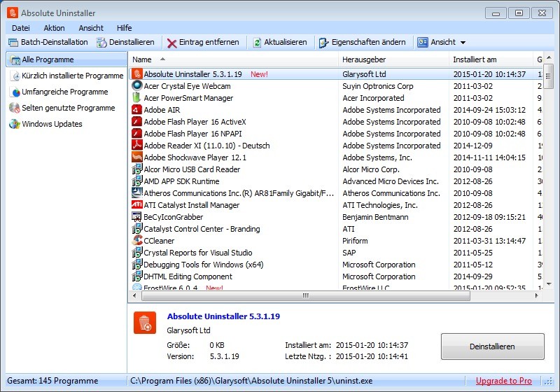Click the Adobe AIR program icon
Viewport: 560px width, 392px height.
(x=136, y=109)
